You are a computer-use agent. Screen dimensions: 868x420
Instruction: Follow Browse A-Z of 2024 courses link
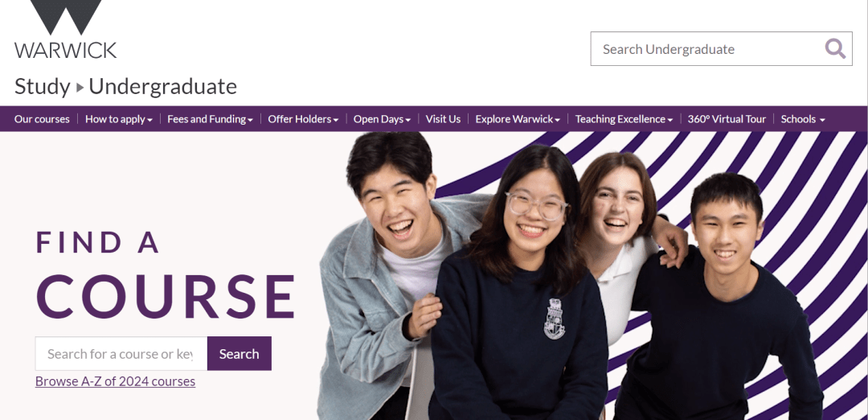point(115,381)
